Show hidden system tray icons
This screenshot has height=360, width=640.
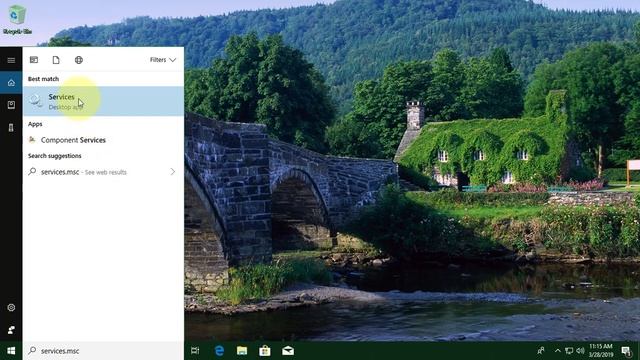tap(558, 351)
